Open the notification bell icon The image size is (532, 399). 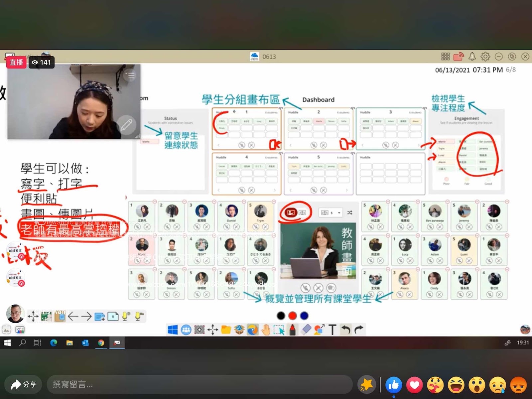tap(472, 57)
